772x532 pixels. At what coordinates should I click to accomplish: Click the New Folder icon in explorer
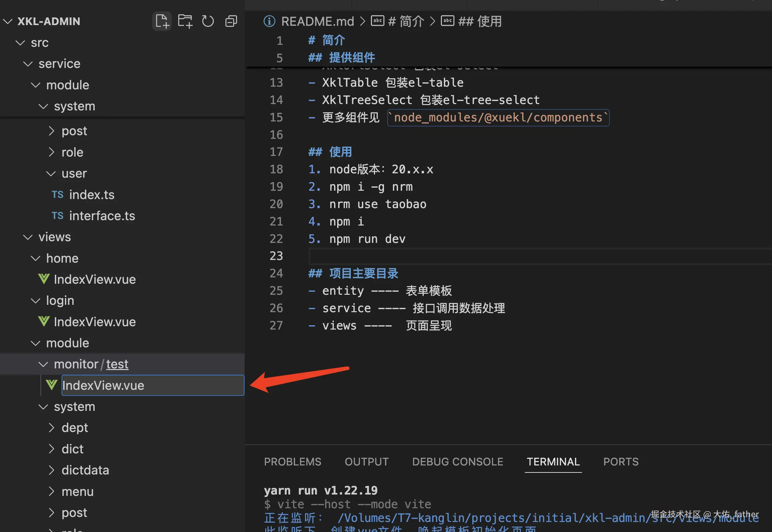(185, 21)
